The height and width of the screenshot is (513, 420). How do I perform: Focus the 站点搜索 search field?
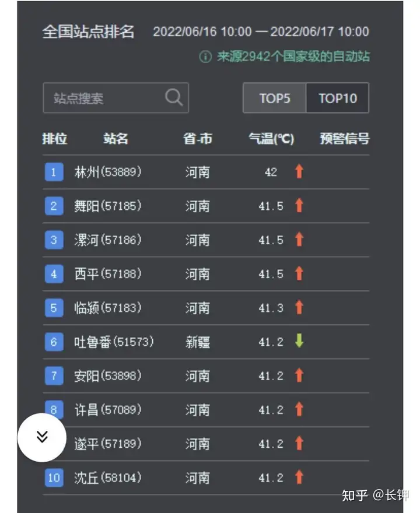(116, 98)
